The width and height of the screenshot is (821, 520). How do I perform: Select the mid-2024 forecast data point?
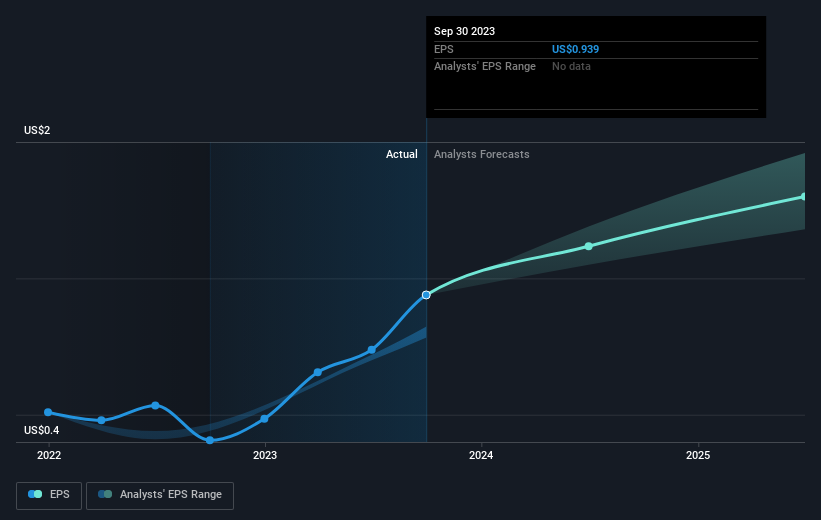click(589, 246)
